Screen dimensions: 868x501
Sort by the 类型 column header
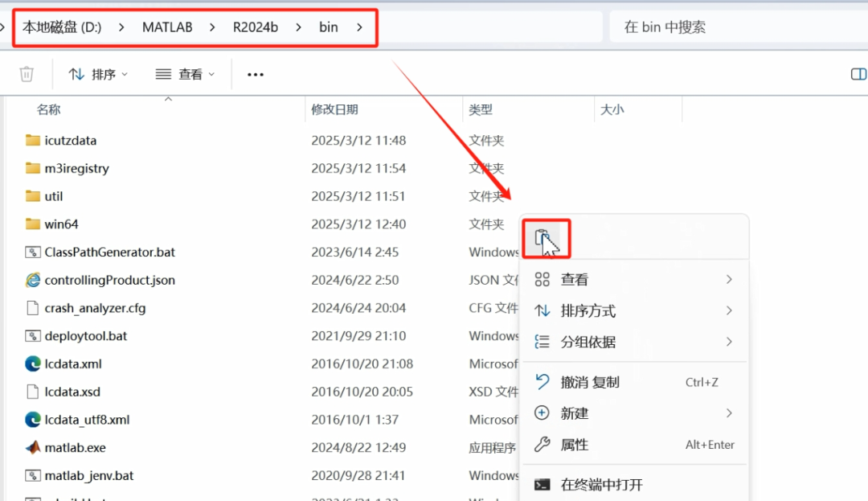[481, 109]
